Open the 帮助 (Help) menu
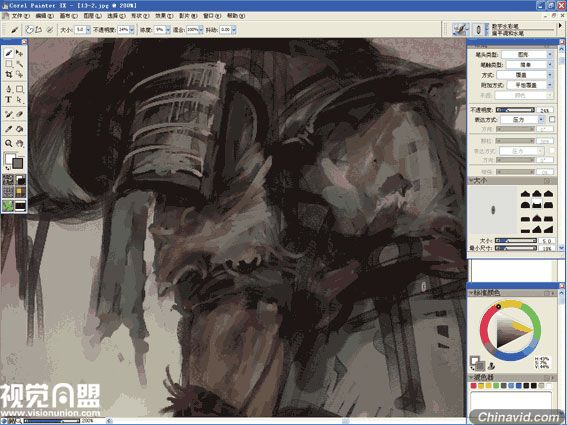The height and width of the screenshot is (425, 567). (235, 16)
